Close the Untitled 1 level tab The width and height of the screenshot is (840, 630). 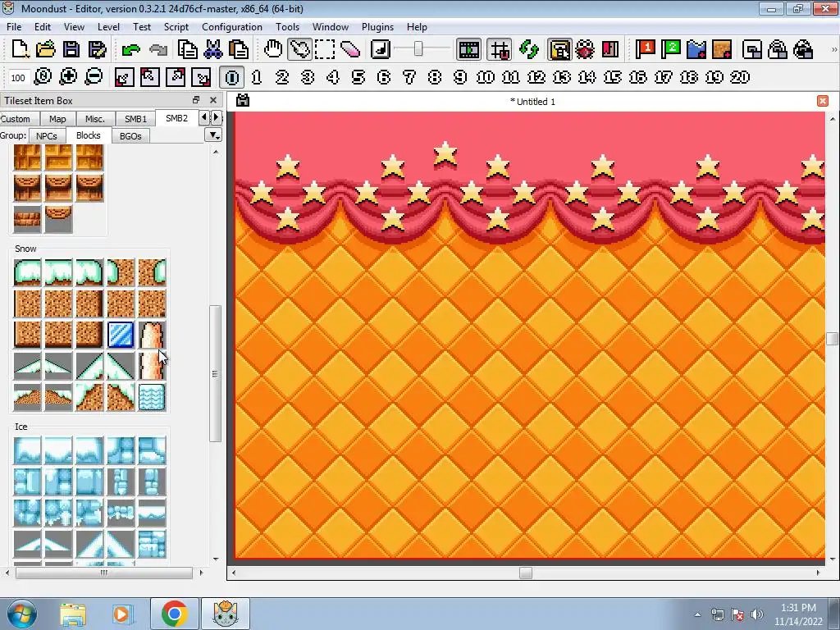point(822,101)
